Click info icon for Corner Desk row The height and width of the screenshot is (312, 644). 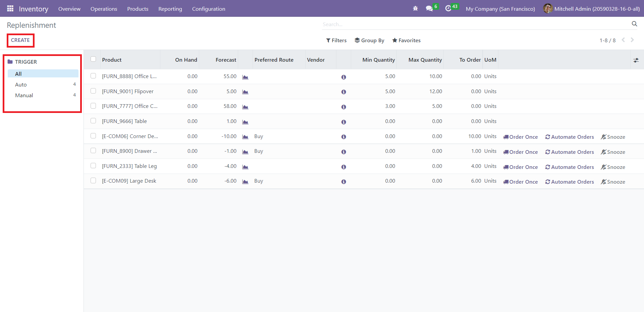pyautogui.click(x=343, y=137)
